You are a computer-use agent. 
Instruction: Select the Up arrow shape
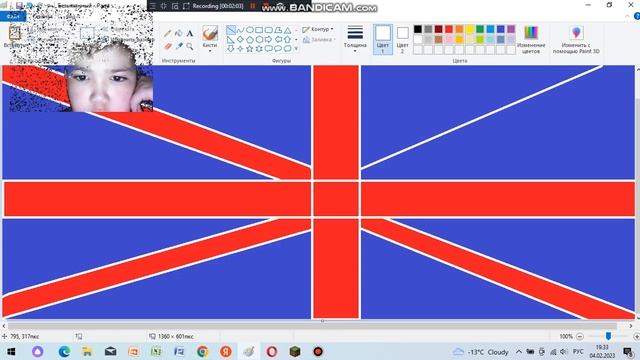[x=287, y=40]
